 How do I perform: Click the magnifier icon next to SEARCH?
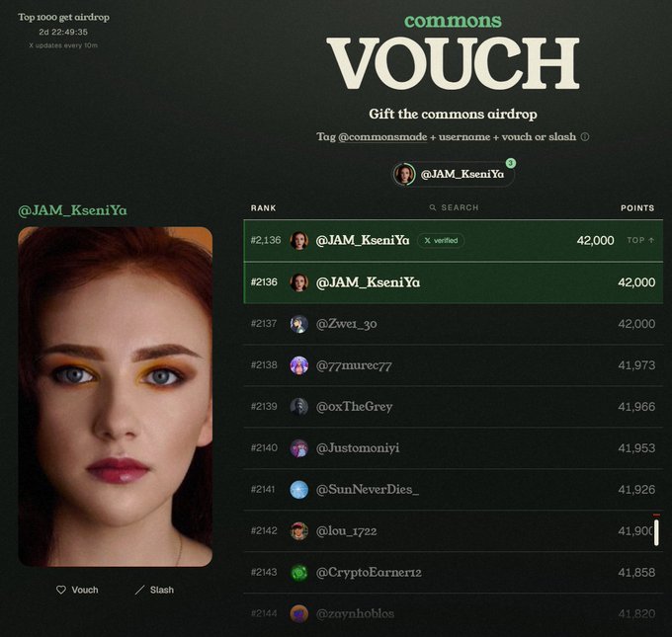tap(433, 207)
